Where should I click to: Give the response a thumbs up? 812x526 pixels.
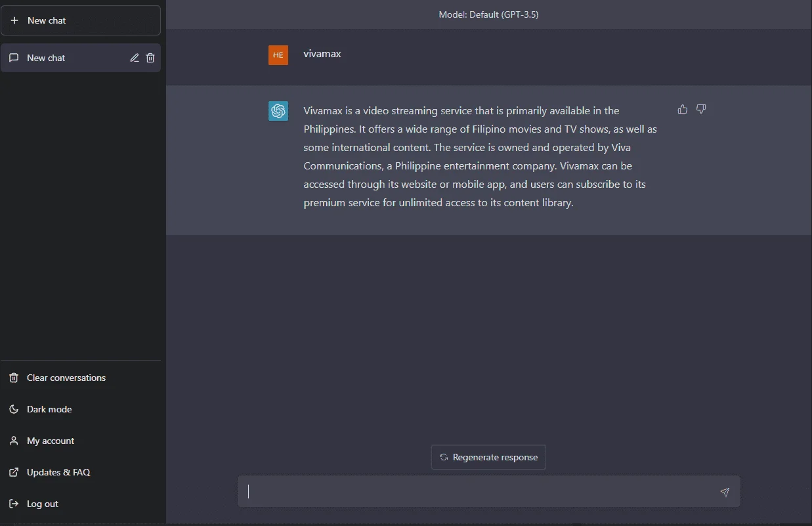pos(683,109)
